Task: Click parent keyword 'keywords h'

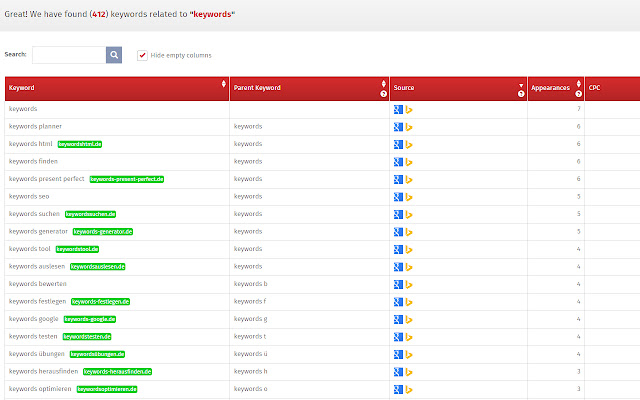Action: point(251,372)
